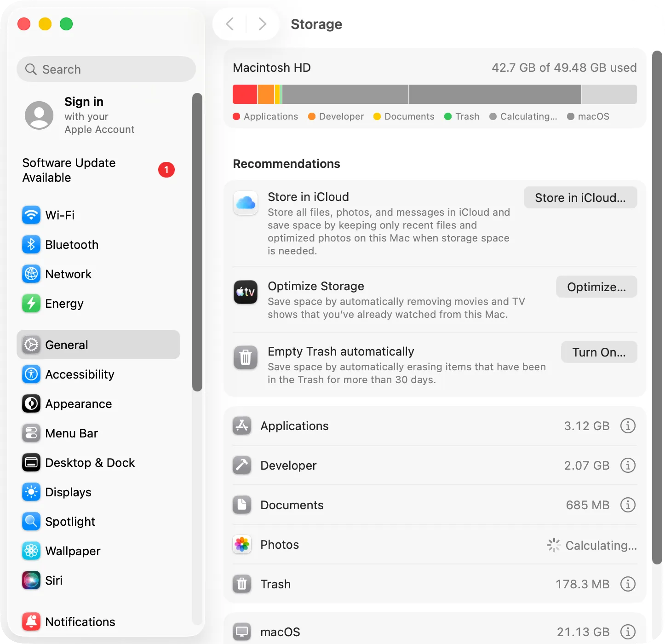Select the Spotlight magnifier icon
The height and width of the screenshot is (644, 665).
(x=31, y=521)
